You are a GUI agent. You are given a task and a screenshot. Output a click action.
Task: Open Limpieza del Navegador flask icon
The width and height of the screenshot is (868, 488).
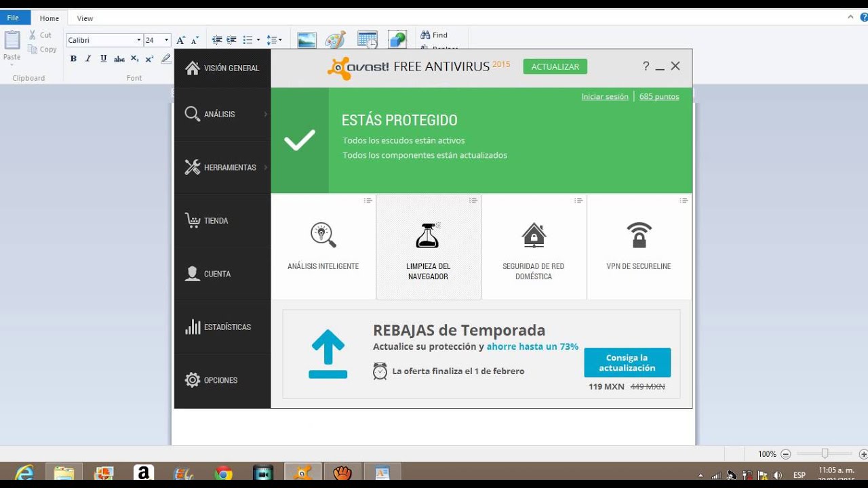point(429,235)
